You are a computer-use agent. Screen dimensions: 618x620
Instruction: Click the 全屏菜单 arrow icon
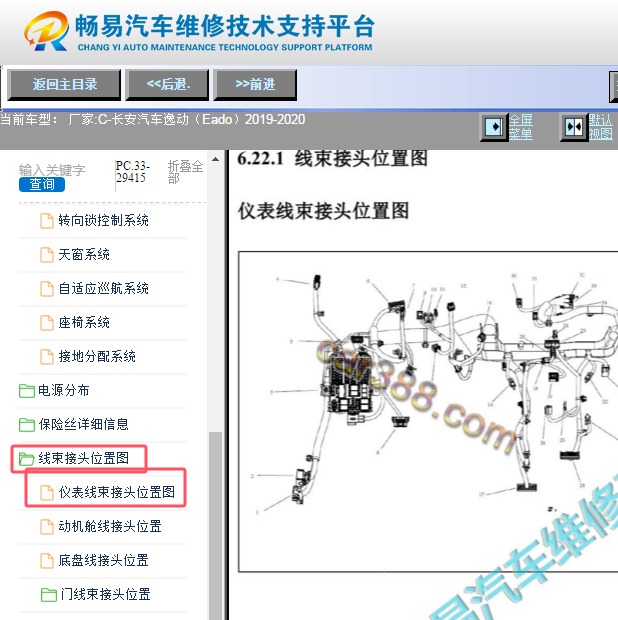click(x=493, y=127)
